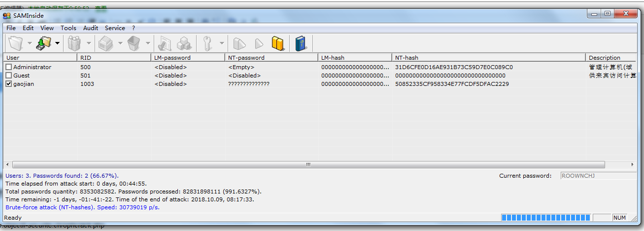Expand the dropdown arrow next to export icon
This screenshot has height=231, width=644.
120,43
